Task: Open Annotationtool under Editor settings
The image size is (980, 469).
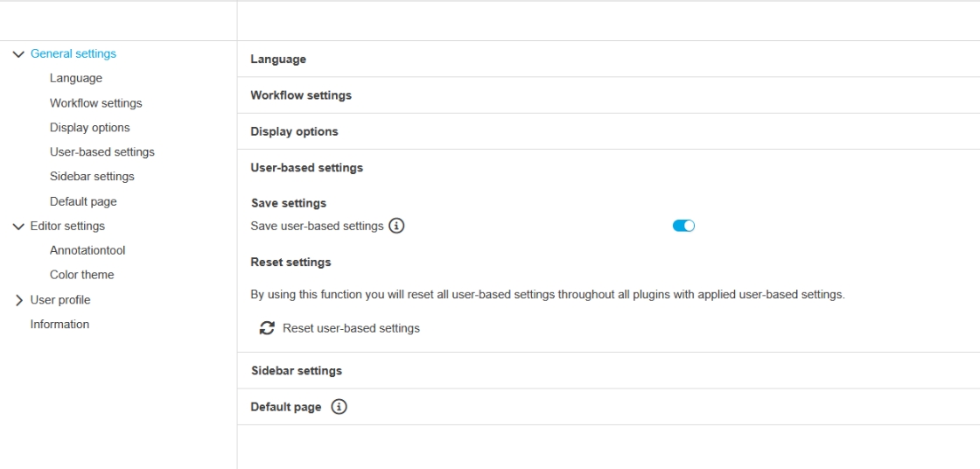Action: (x=87, y=250)
